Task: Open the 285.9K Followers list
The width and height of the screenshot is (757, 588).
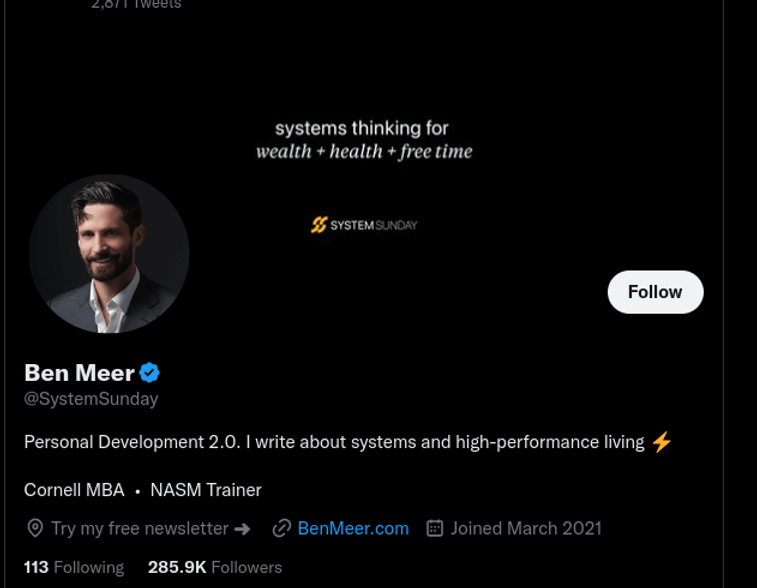Action: coord(215,567)
